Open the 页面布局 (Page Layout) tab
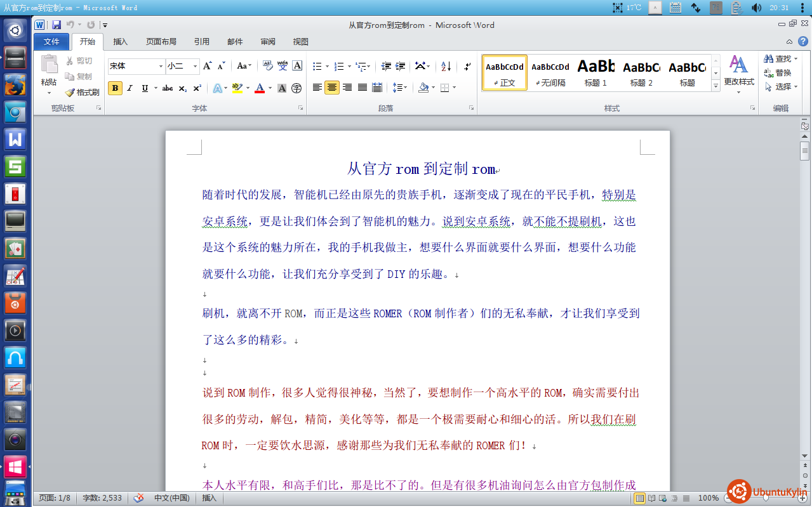The width and height of the screenshot is (812, 507). [161, 42]
